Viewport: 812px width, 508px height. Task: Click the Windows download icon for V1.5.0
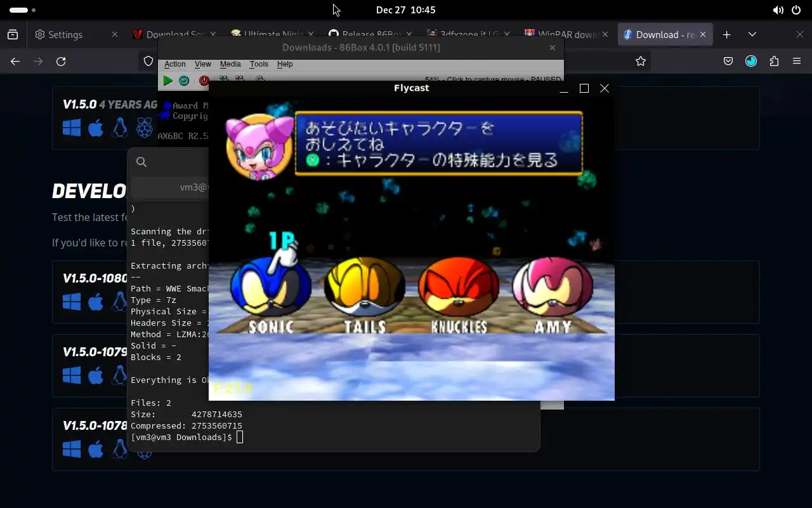[x=72, y=128]
